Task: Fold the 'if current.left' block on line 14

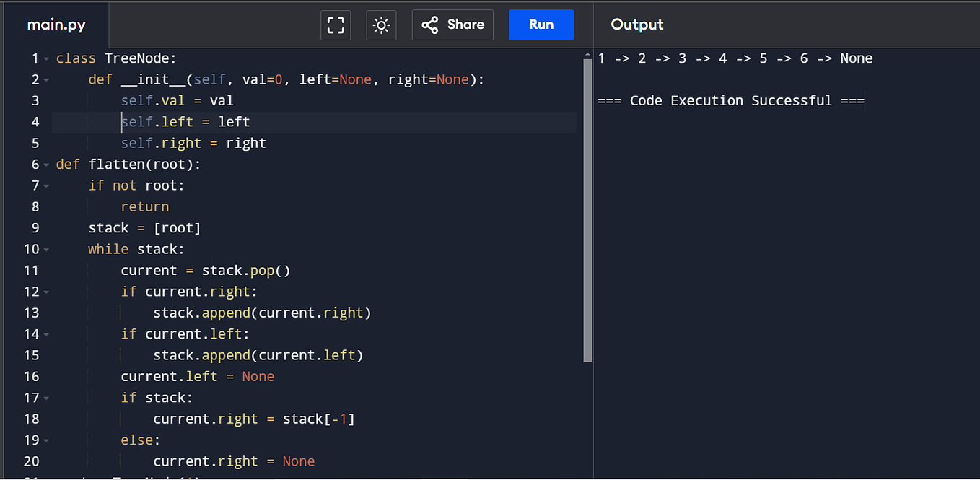Action: 46,334
